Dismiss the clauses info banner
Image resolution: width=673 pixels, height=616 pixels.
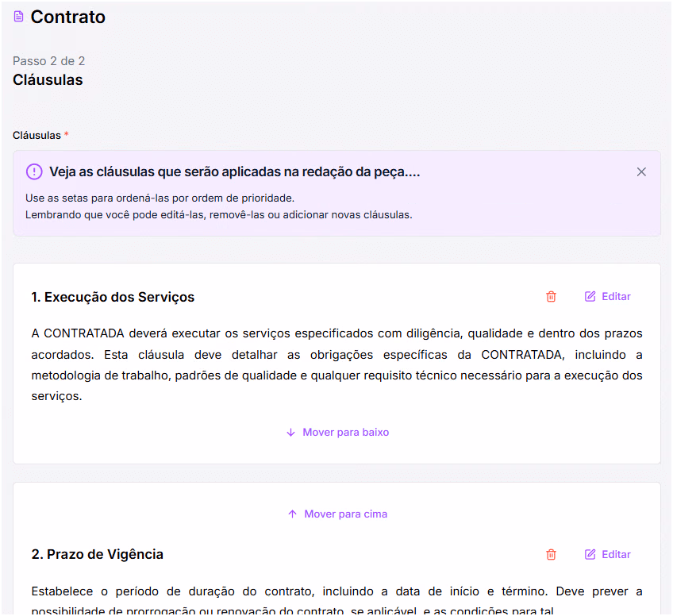[641, 171]
